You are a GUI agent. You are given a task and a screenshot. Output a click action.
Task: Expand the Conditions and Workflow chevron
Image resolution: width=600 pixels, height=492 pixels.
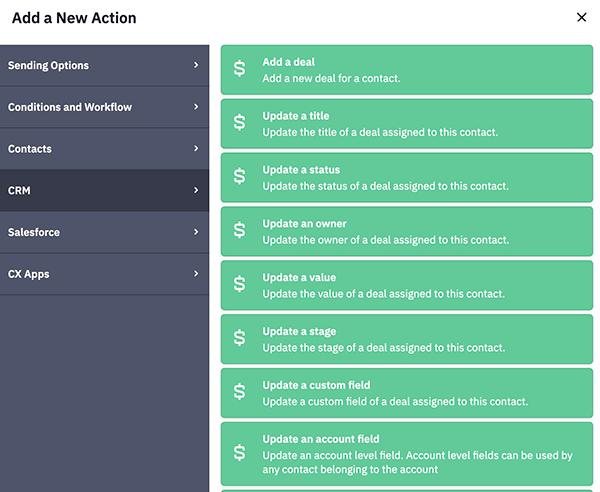pos(196,107)
